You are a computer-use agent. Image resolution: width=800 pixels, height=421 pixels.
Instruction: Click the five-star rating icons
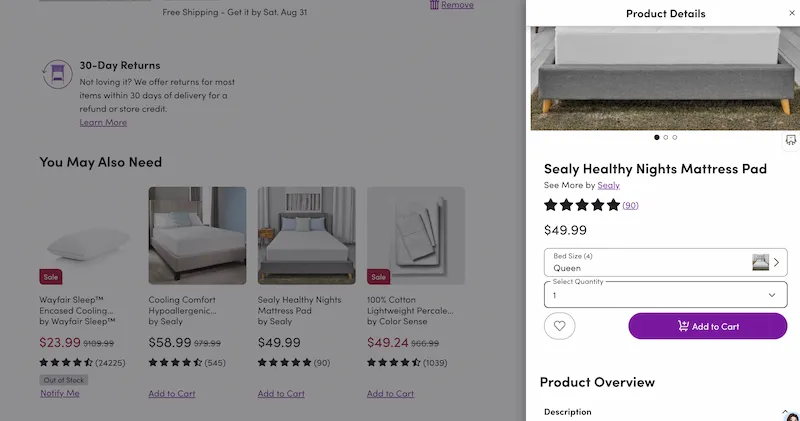pyautogui.click(x=581, y=205)
